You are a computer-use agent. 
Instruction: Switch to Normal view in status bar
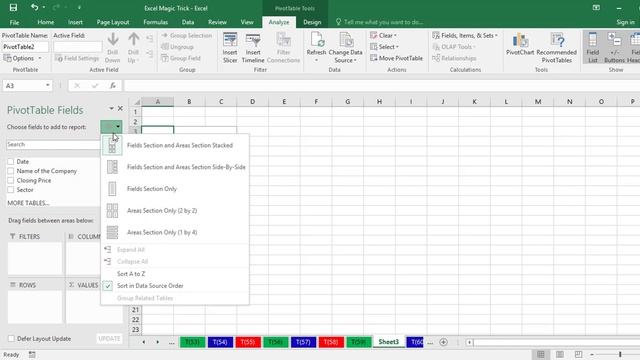pyautogui.click(x=541, y=354)
